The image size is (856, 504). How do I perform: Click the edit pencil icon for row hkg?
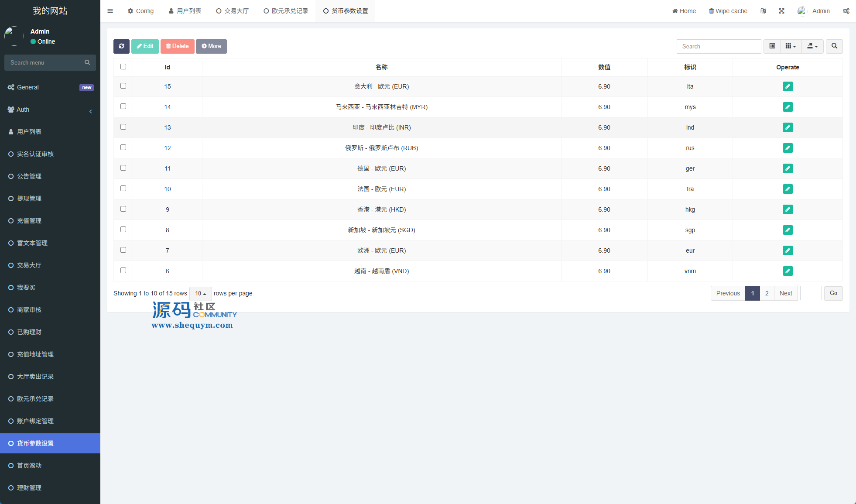[x=788, y=209]
